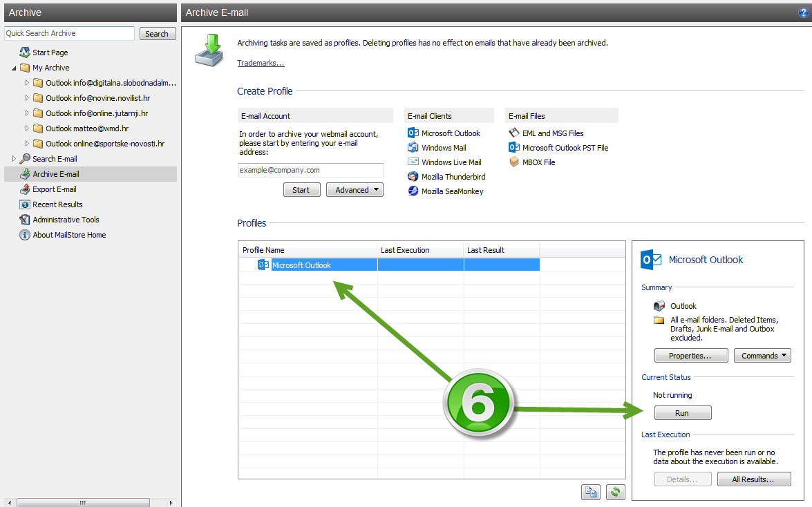Expand the Search E-mail node

click(14, 158)
